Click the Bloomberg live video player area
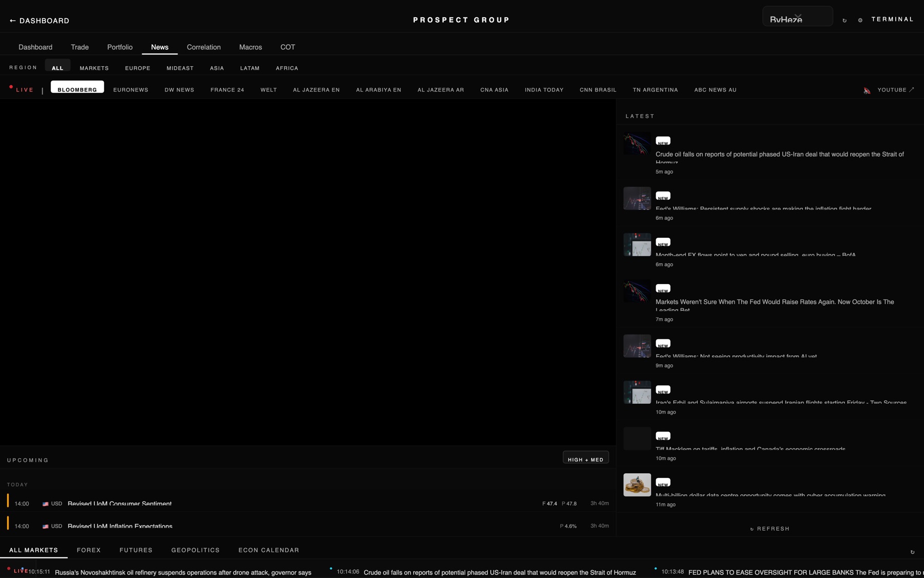This screenshot has width=924, height=578. click(308, 272)
